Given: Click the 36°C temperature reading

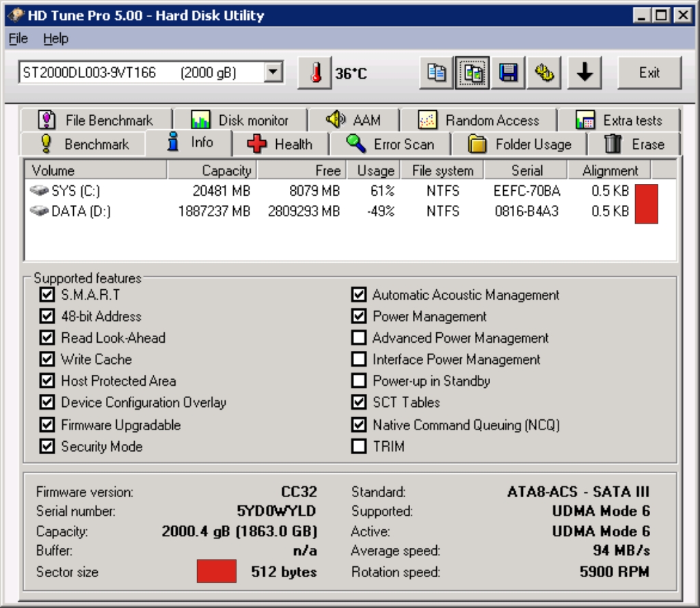Looking at the screenshot, I should pos(351,73).
